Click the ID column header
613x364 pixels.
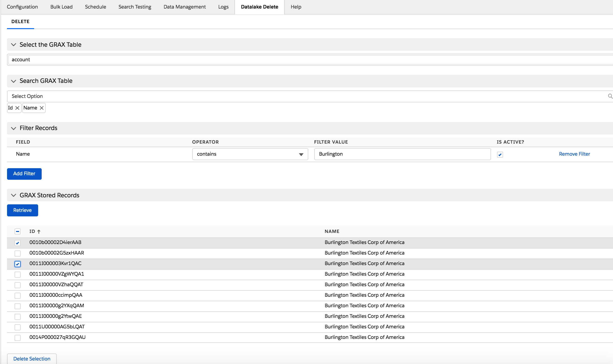coord(32,231)
